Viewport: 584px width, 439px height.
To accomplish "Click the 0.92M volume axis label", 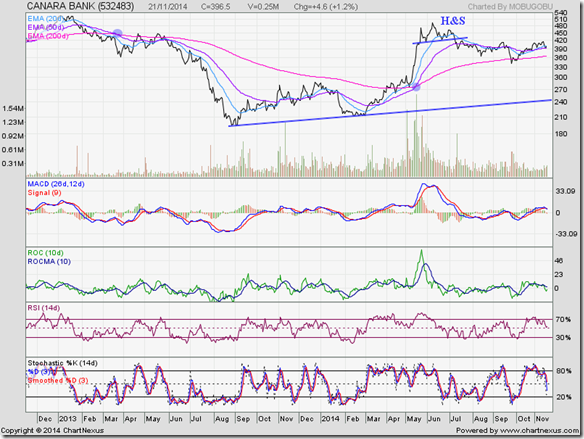I will pyautogui.click(x=13, y=136).
